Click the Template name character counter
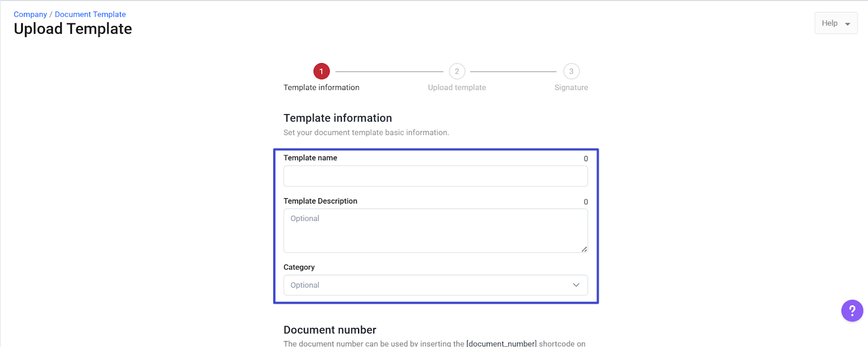868x347 pixels. tap(585, 159)
